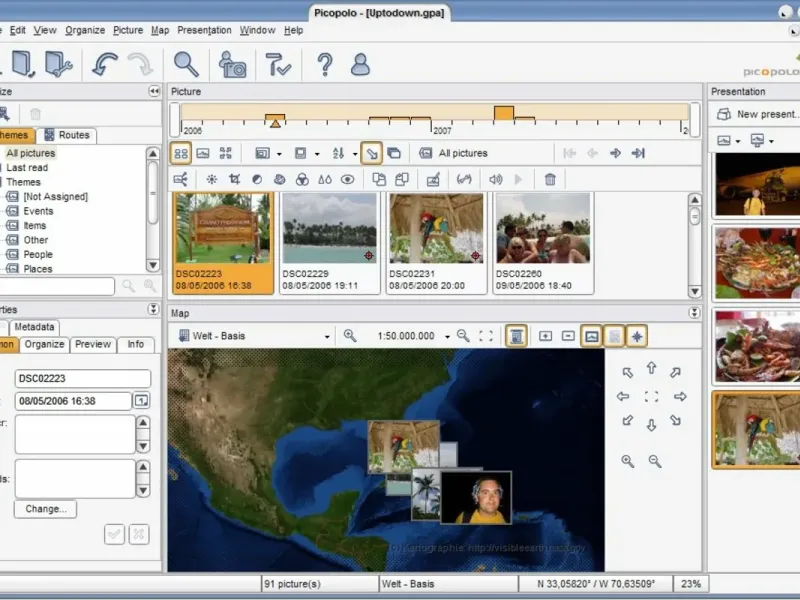Toggle the picture display button on map toolbar
Viewport: 800px width, 600px height.
pos(591,336)
